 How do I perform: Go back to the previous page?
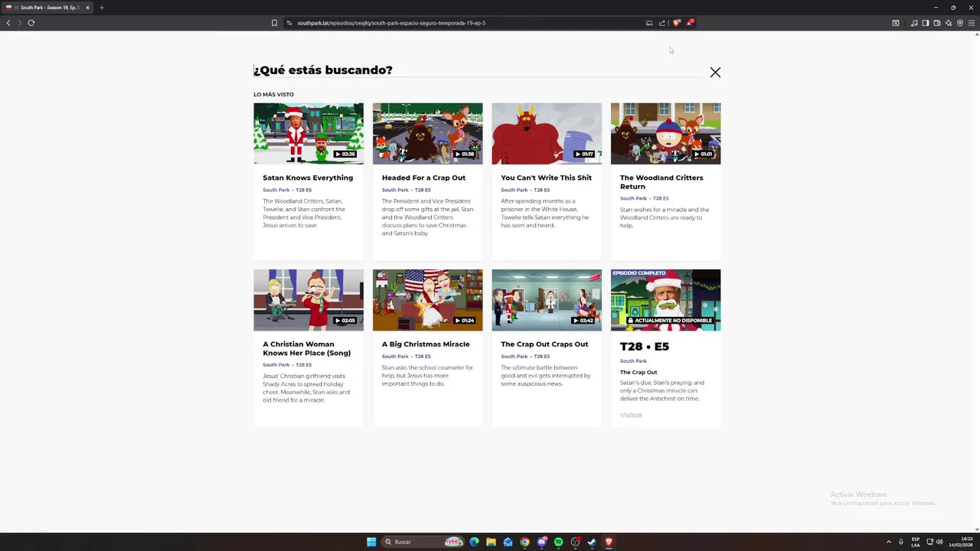click(8, 23)
